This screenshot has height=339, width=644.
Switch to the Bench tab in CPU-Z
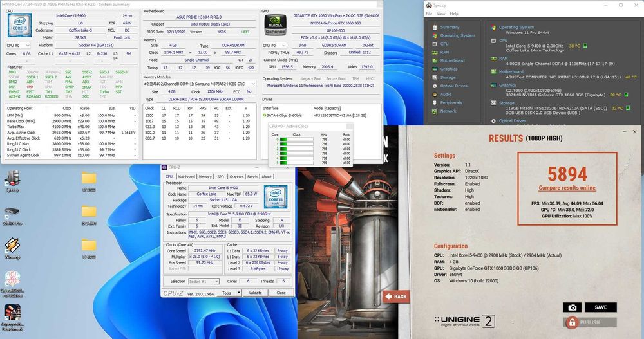click(x=252, y=176)
